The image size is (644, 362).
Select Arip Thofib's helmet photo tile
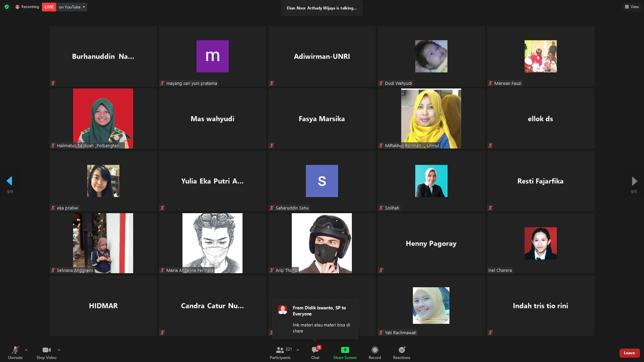coord(322,243)
